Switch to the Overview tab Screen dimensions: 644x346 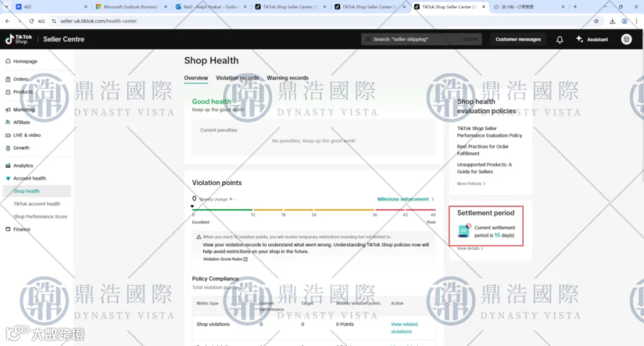coord(196,78)
